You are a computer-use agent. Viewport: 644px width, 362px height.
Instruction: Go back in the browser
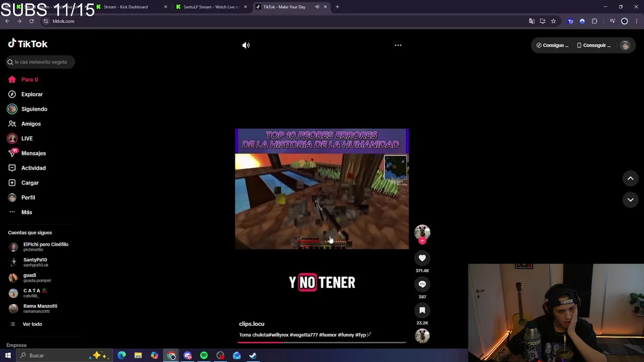pyautogui.click(x=7, y=21)
